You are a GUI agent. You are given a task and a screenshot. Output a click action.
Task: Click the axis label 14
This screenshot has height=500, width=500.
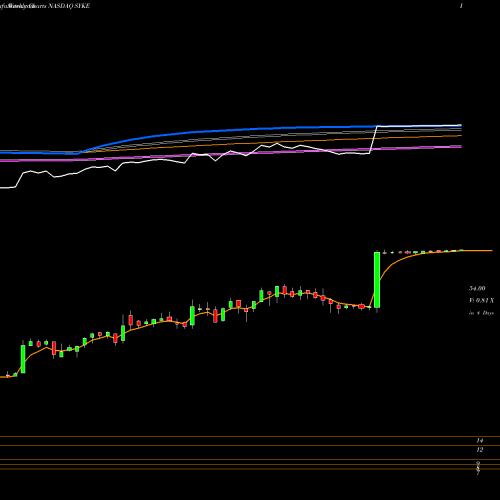click(x=480, y=441)
